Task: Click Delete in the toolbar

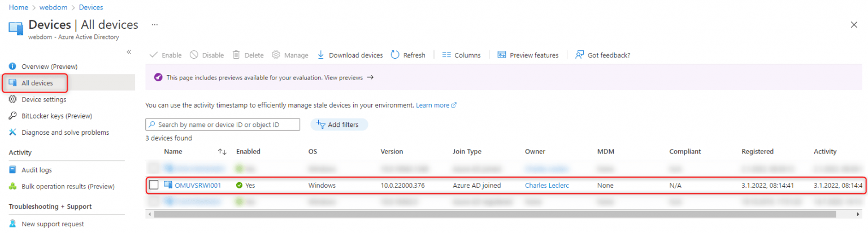Action: 248,55
